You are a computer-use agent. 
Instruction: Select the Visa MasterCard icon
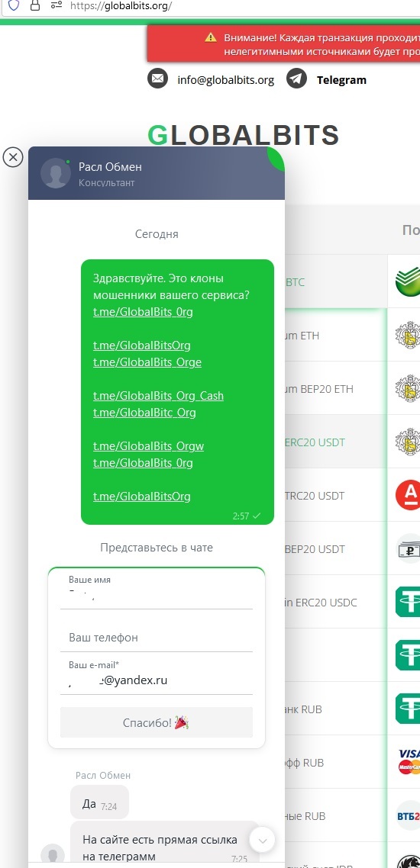tap(409, 762)
